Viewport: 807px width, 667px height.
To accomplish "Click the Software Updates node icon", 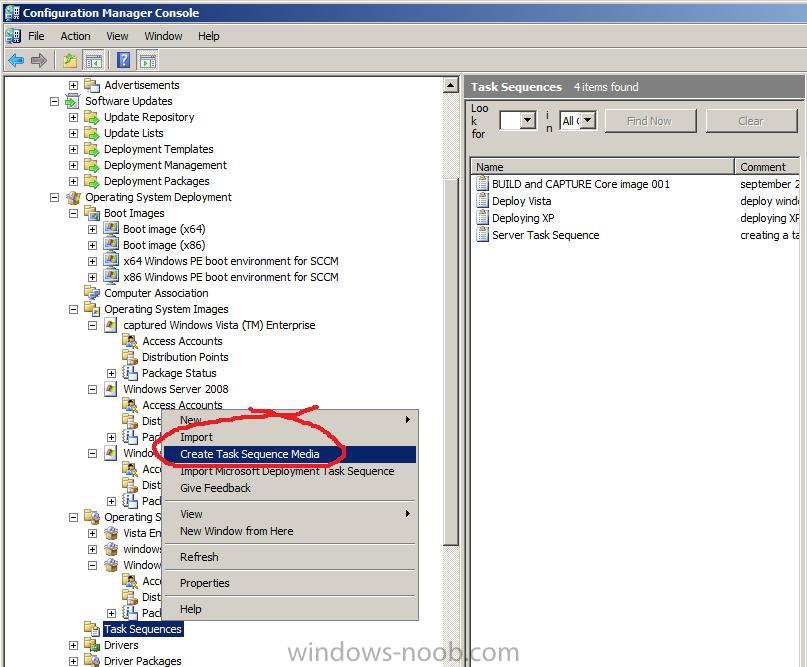I will (73, 101).
